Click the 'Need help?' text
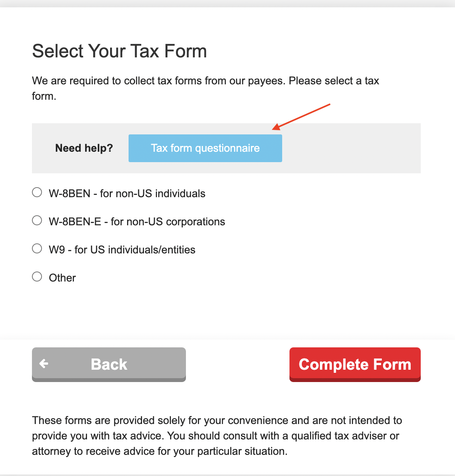Screen dimensions: 455x476 click(84, 148)
